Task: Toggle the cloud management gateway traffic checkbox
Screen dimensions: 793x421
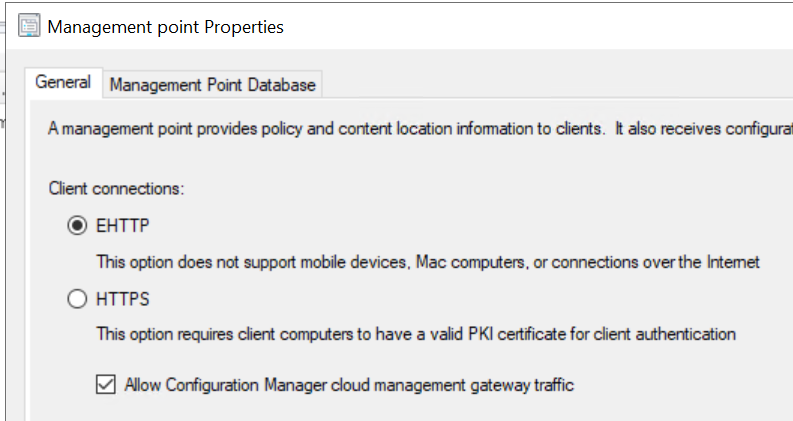Action: [x=105, y=384]
